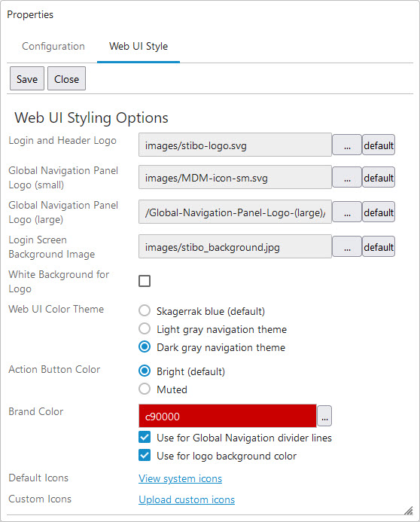The image size is (420, 522).
Task: Click the images/stibo-logo.svg path field
Action: coord(235,145)
